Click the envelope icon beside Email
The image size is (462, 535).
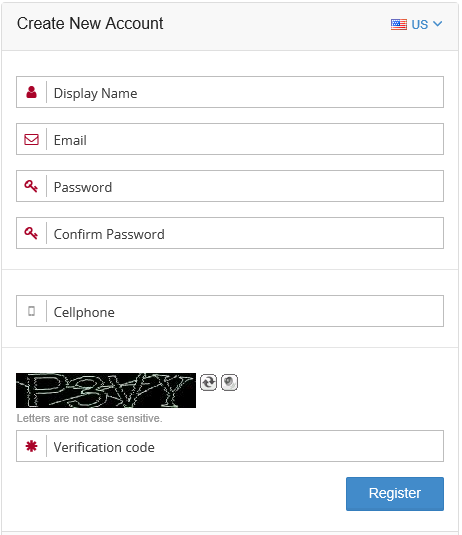31,139
